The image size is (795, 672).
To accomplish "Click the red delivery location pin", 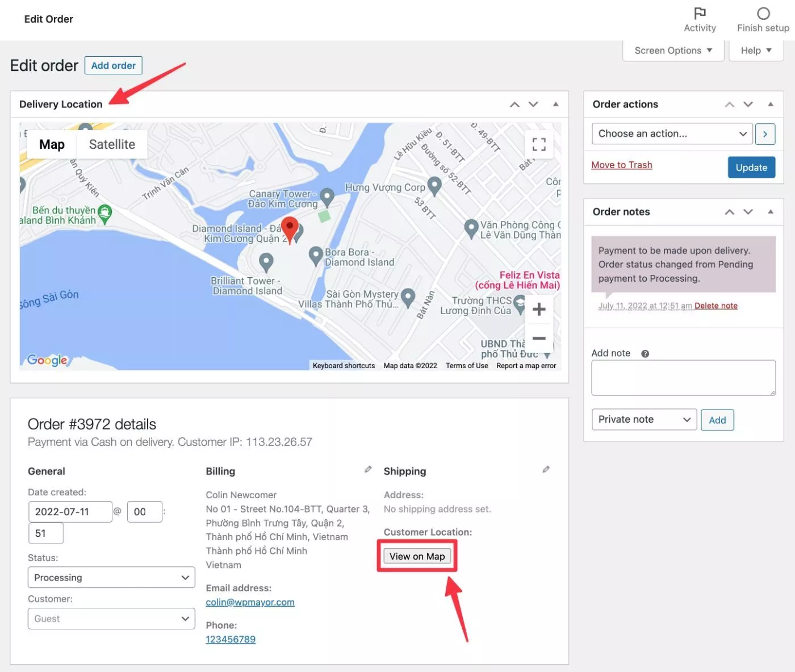I will pos(290,231).
